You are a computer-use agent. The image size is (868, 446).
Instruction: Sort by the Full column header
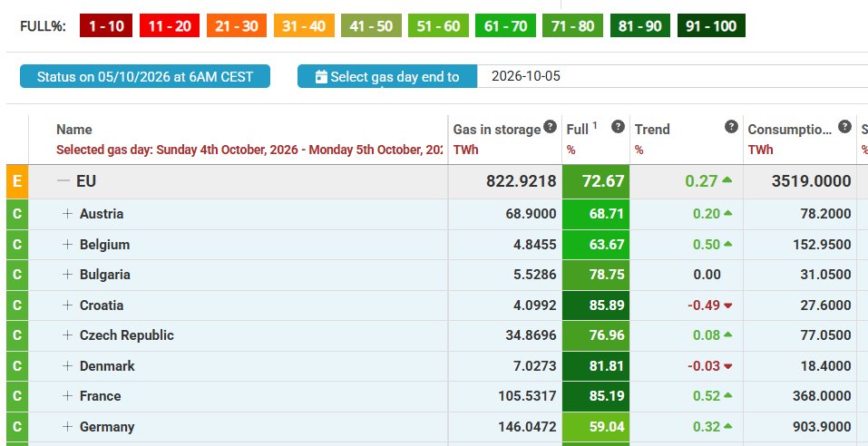(x=578, y=130)
